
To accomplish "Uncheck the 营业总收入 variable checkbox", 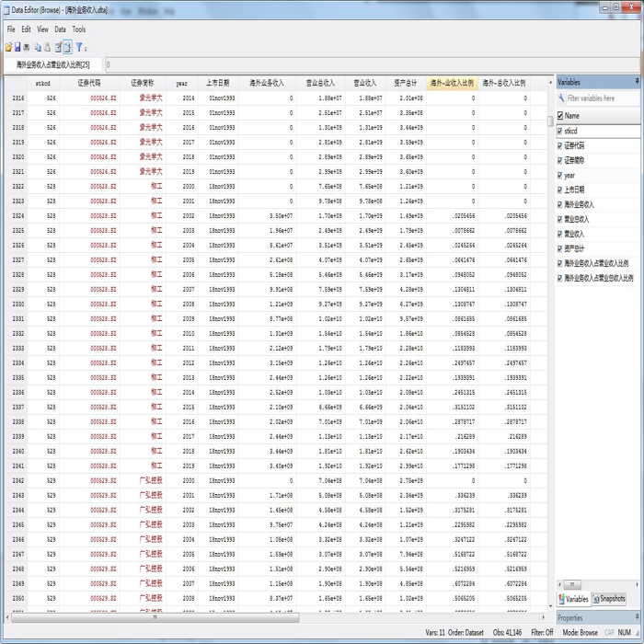I will pyautogui.click(x=559, y=219).
